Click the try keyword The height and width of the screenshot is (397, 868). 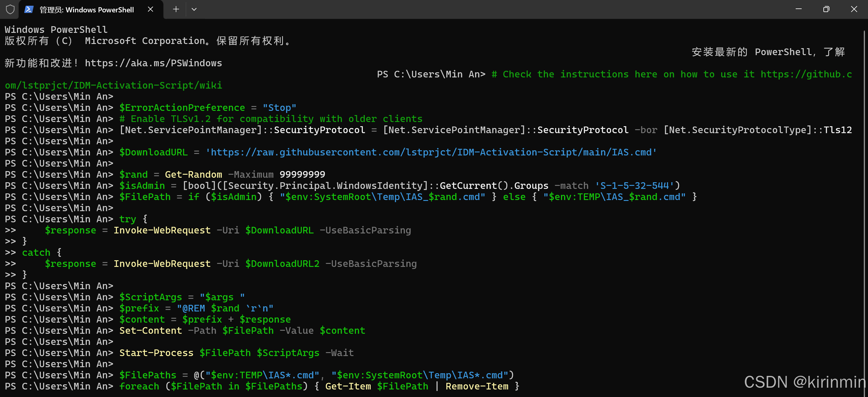(x=128, y=219)
